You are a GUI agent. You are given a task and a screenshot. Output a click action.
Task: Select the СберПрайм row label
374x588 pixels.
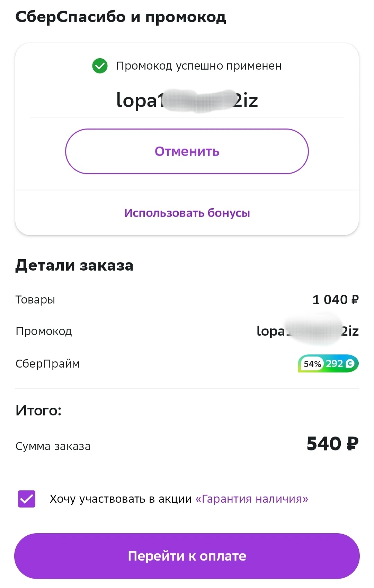pos(48,364)
